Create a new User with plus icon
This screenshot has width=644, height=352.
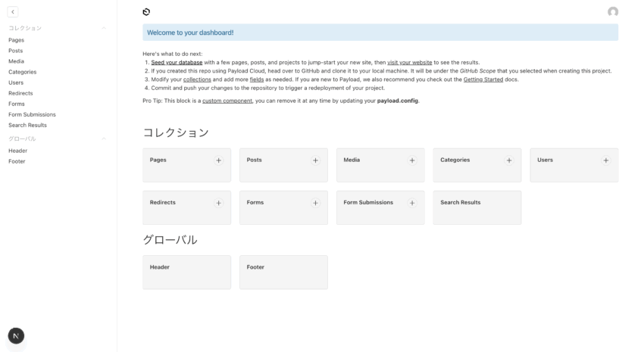605,160
